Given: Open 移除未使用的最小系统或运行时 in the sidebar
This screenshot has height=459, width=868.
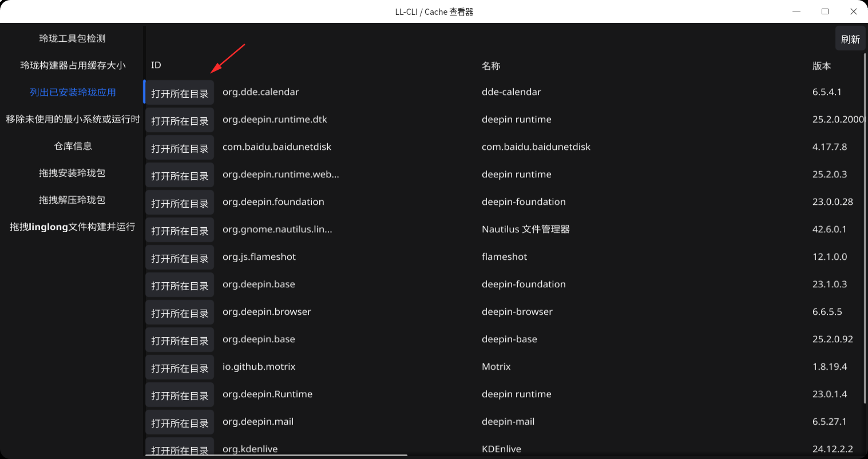Looking at the screenshot, I should [72, 119].
